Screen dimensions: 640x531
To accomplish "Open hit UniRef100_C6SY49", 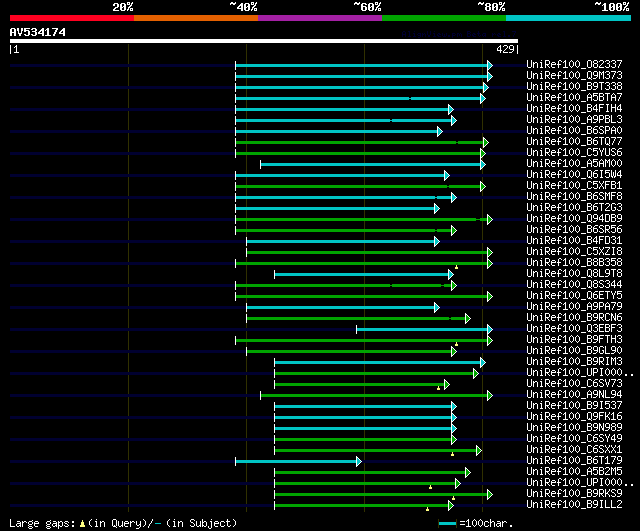I will [574, 439].
